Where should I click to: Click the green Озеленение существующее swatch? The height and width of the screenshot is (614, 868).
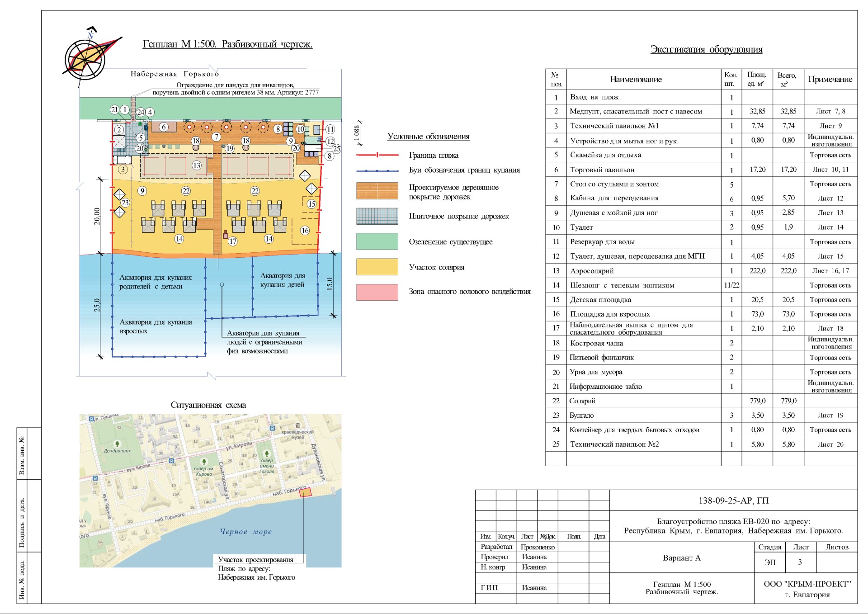(x=377, y=241)
